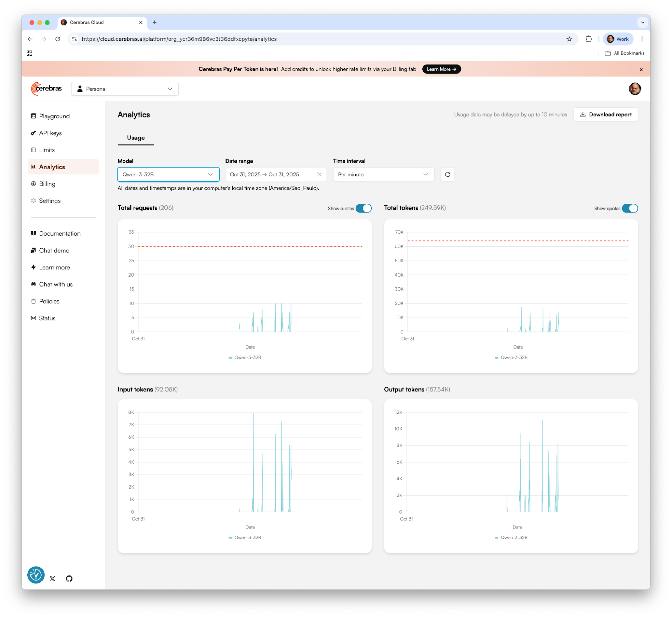Select the Usage tab

(136, 138)
